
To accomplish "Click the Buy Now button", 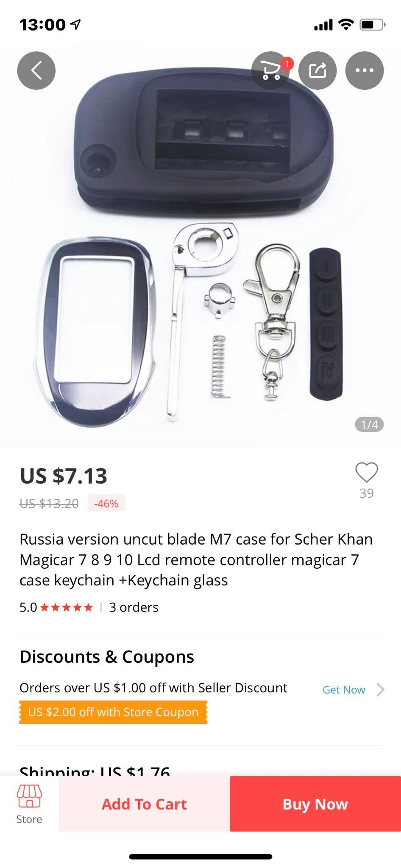I will click(315, 804).
